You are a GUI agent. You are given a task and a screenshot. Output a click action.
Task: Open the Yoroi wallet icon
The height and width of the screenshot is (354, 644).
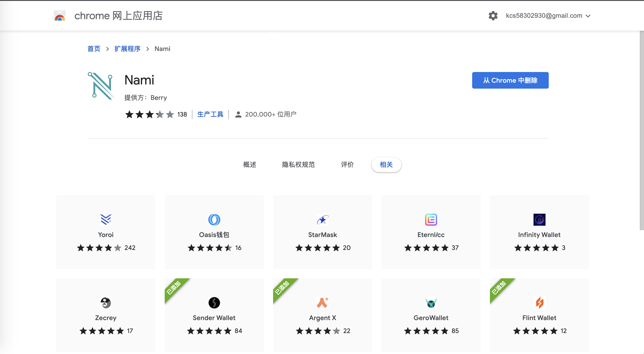(x=106, y=219)
